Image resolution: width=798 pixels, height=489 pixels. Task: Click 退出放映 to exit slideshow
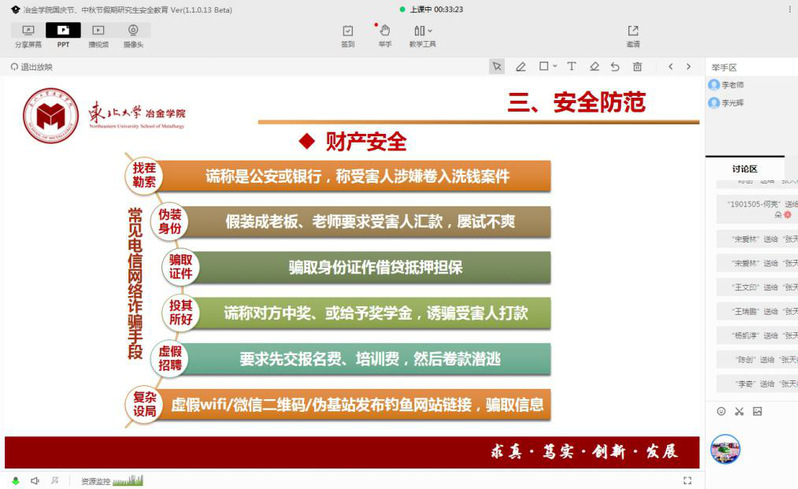32,67
